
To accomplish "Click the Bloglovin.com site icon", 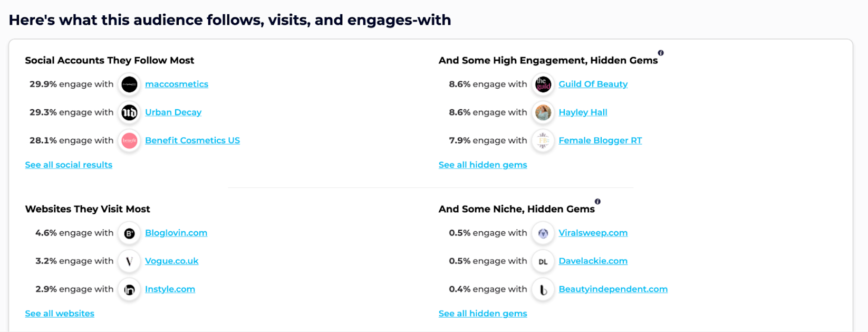I will [129, 233].
